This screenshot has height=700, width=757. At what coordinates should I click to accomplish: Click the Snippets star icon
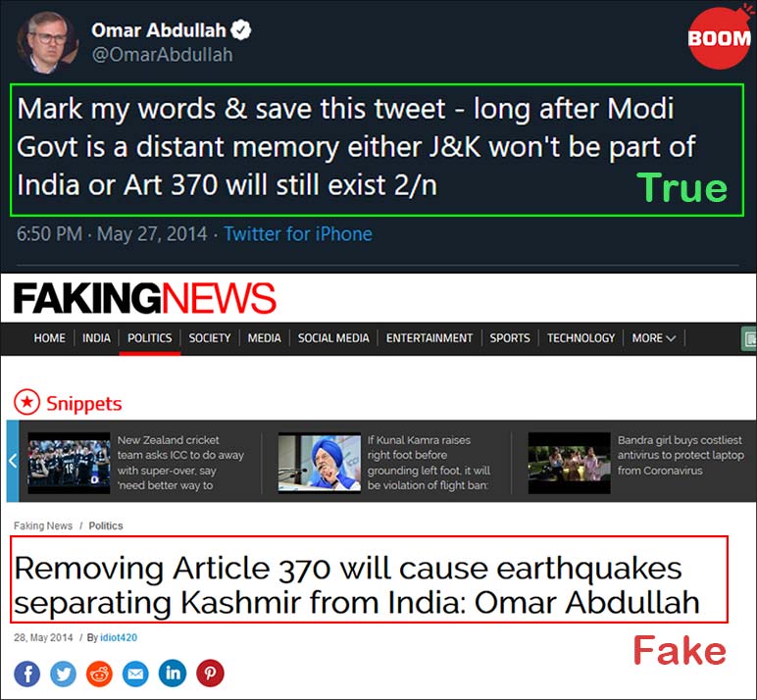pyautogui.click(x=26, y=402)
